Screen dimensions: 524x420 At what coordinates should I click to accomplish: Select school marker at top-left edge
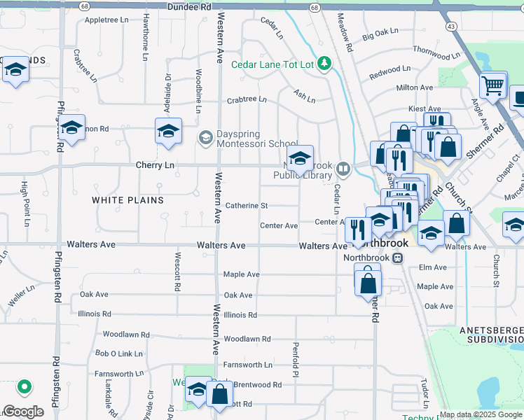(15, 70)
